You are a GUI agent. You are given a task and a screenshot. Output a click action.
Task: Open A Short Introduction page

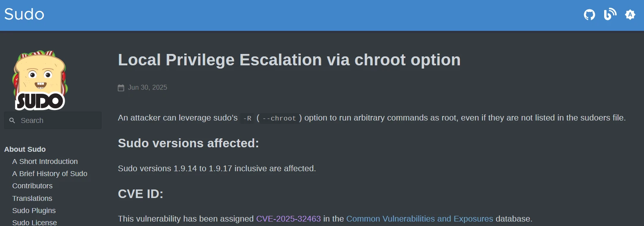pos(45,161)
